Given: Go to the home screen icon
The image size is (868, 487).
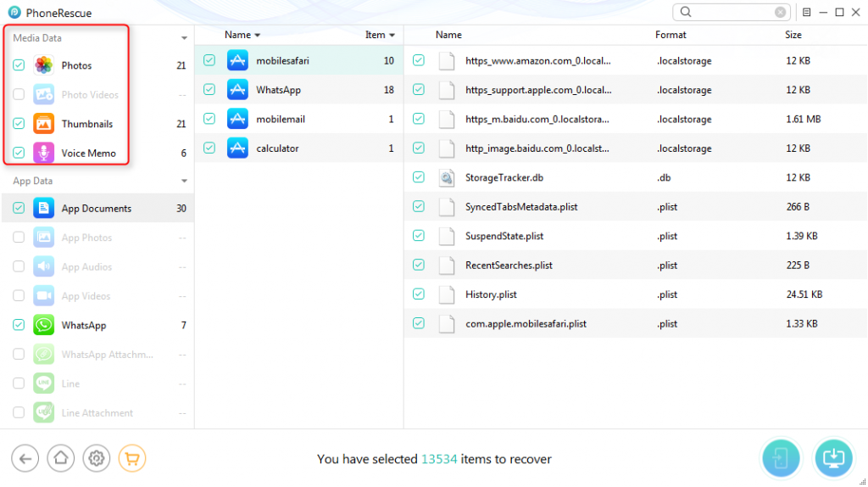Looking at the screenshot, I should point(60,459).
